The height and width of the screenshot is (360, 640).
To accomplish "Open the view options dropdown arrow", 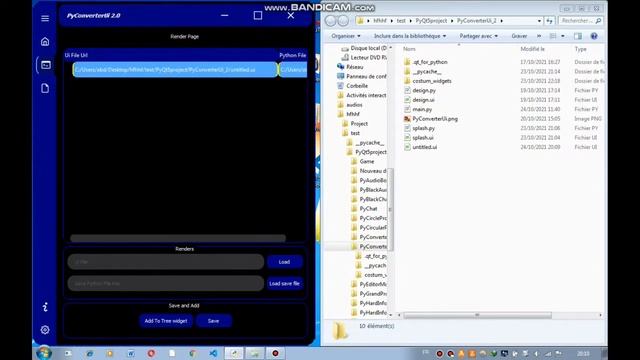I will point(563,36).
